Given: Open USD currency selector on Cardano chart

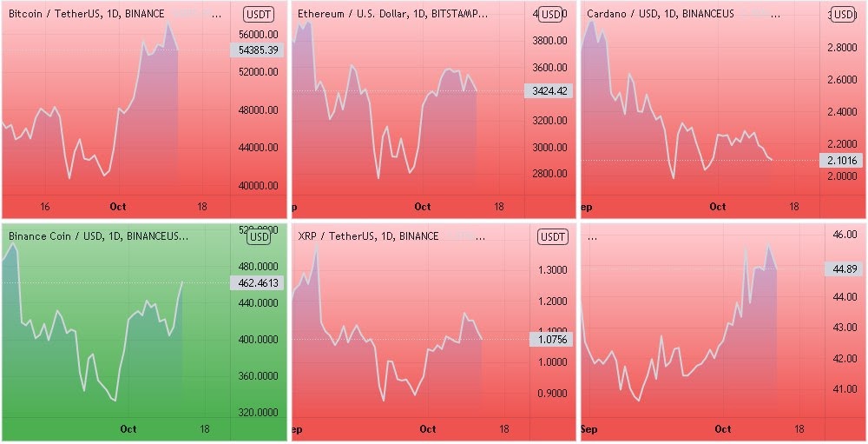Looking at the screenshot, I should click(x=843, y=14).
